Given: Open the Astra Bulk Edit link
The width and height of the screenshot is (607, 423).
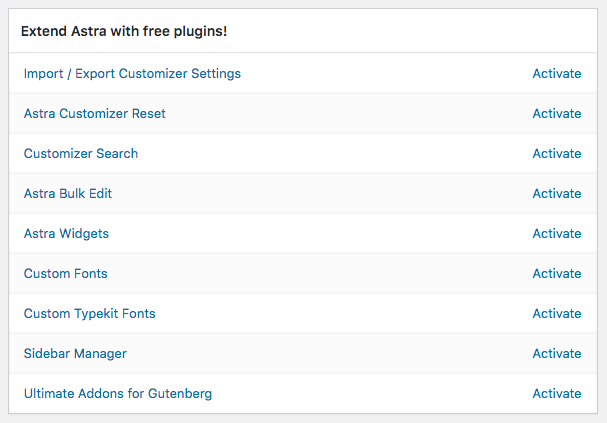Looking at the screenshot, I should [68, 194].
